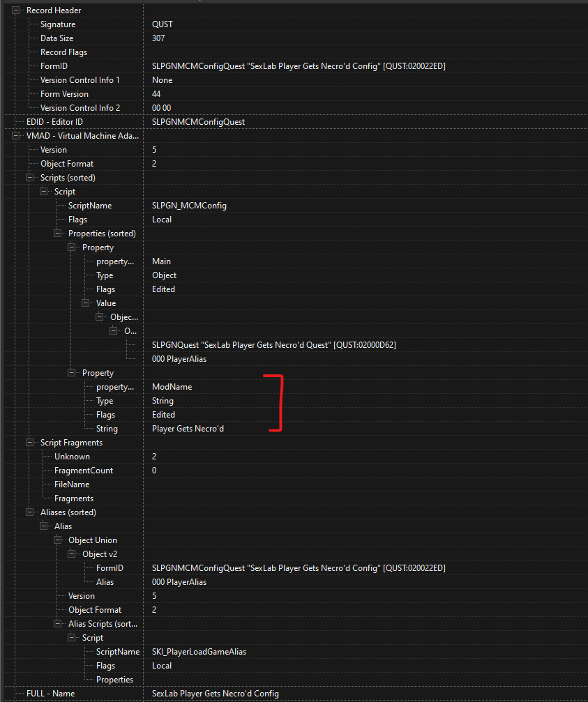Click the Data Size value 307
Image resolution: width=588 pixels, height=702 pixels.
click(158, 38)
